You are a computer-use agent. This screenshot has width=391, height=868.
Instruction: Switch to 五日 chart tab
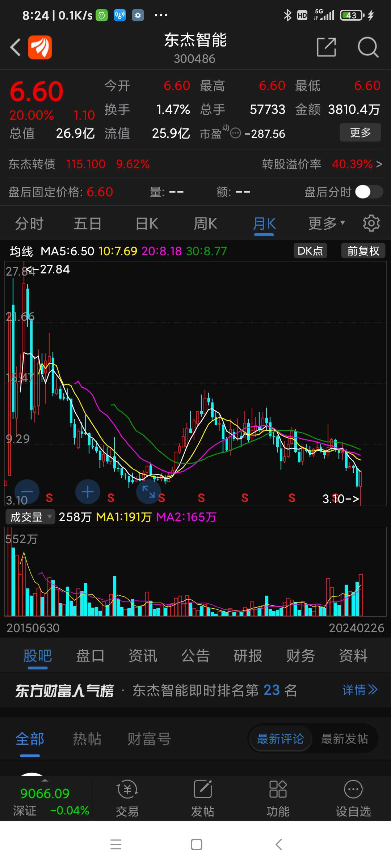point(88,224)
